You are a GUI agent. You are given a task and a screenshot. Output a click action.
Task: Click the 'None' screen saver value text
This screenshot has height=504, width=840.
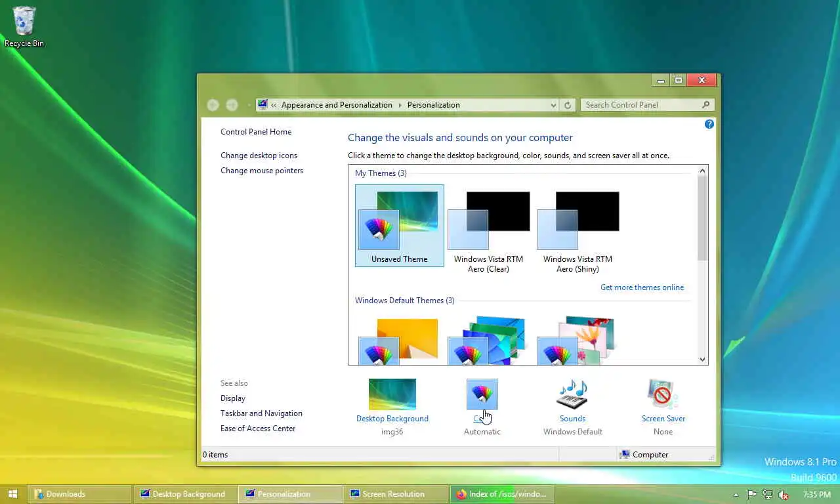coord(663,432)
